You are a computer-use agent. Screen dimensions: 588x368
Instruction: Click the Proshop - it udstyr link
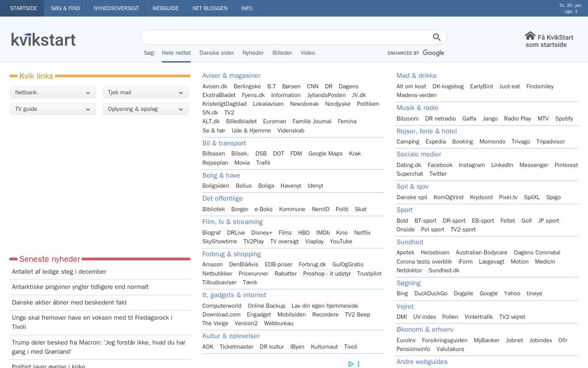pos(327,274)
